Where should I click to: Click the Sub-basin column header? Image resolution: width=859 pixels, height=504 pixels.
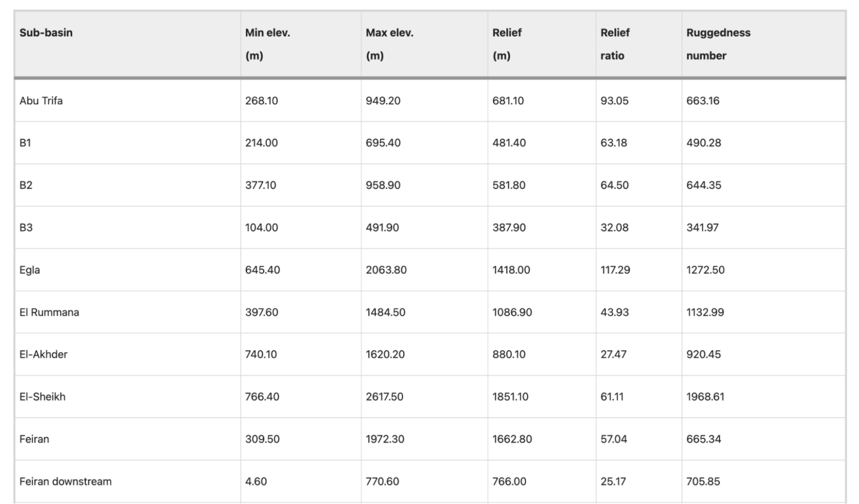[x=45, y=34]
